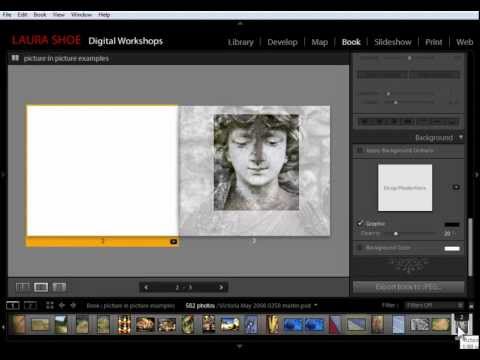Open the filmstrip source path dropdown
The height and width of the screenshot is (360, 480).
tap(315, 305)
